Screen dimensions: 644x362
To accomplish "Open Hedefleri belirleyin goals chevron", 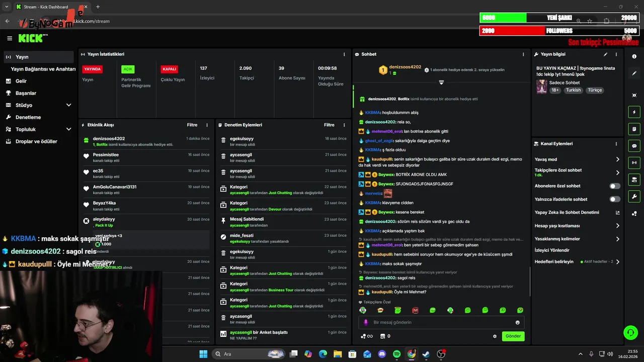I will click(x=617, y=261).
